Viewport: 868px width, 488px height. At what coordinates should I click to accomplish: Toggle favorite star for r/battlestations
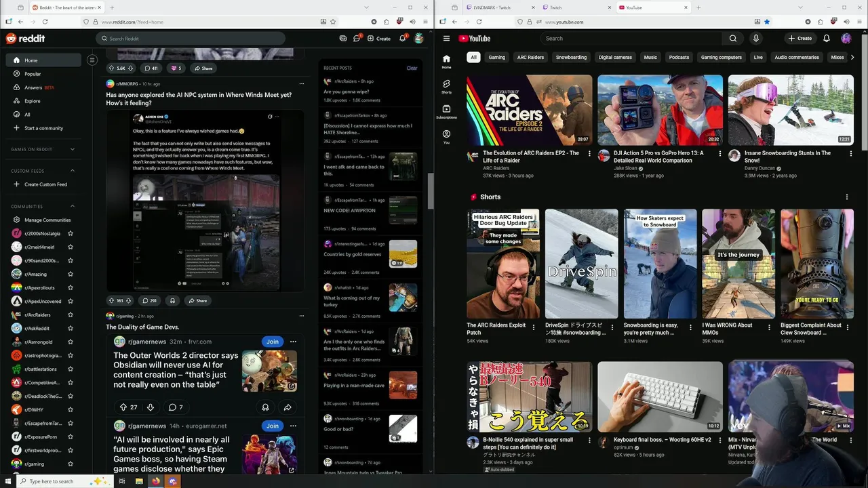click(70, 369)
